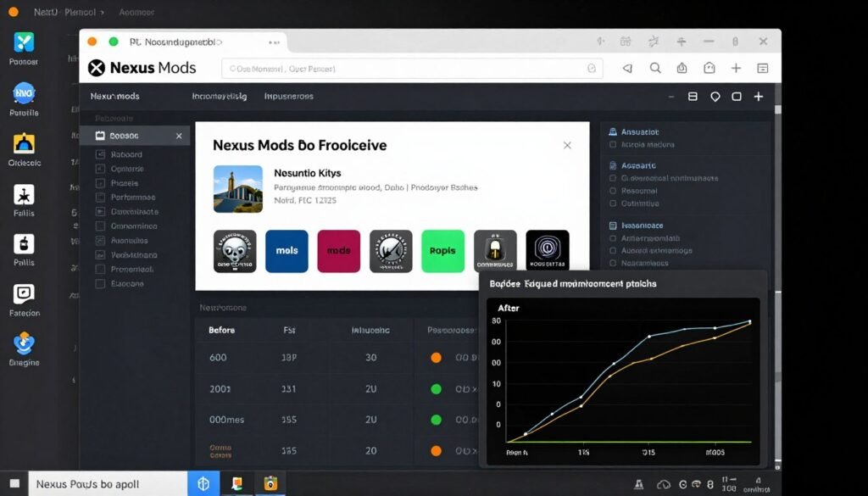Open the Nexunmods navigation tab
The width and height of the screenshot is (868, 496).
tap(114, 97)
